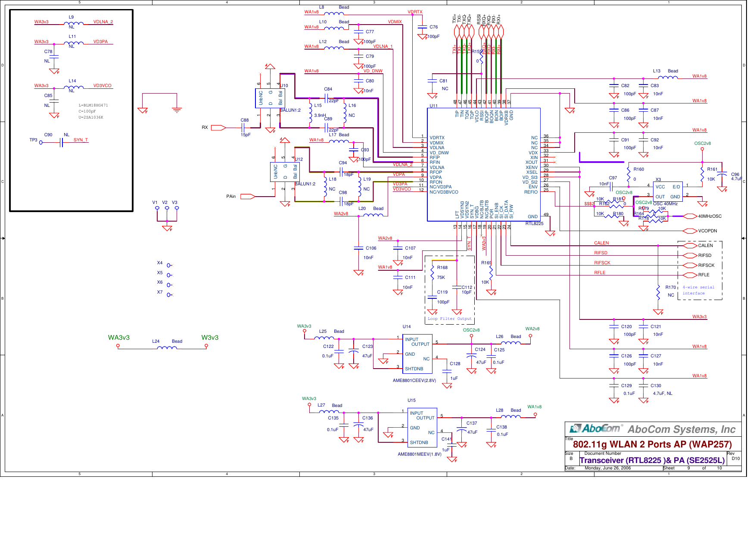Screen dimensions: 756x535
Task: Select the X3 40MHz oscillator block
Action: click(668, 191)
